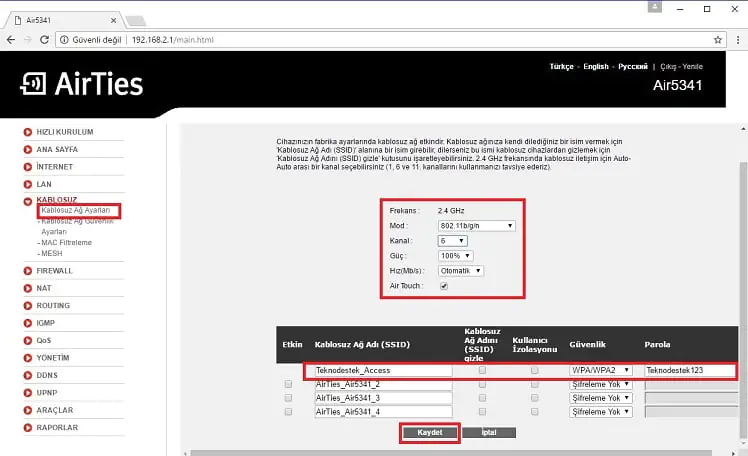
Task: Open the Güç power dropdown
Action: point(456,256)
